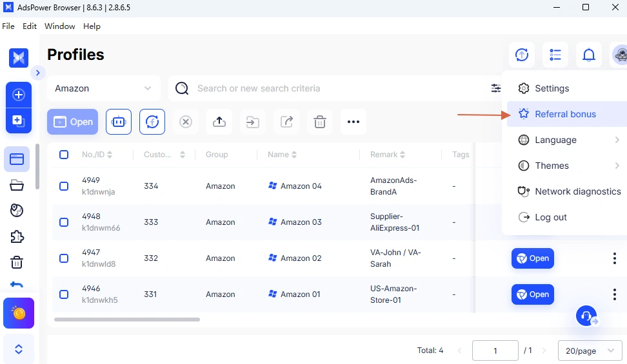
Task: Click the close profiles X toolbar icon
Action: [x=186, y=122]
